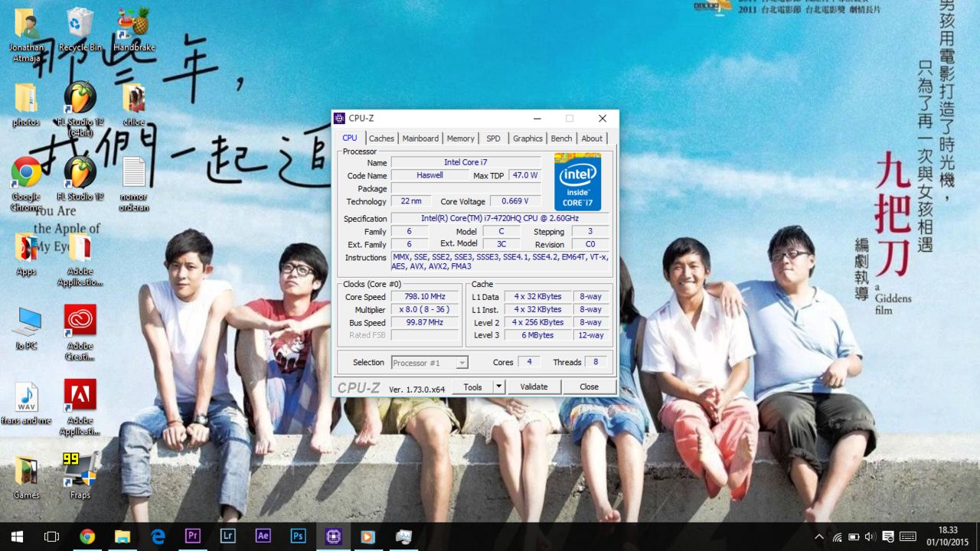980x551 pixels.
Task: Select the CPU-Z taskbar button
Action: [x=333, y=536]
